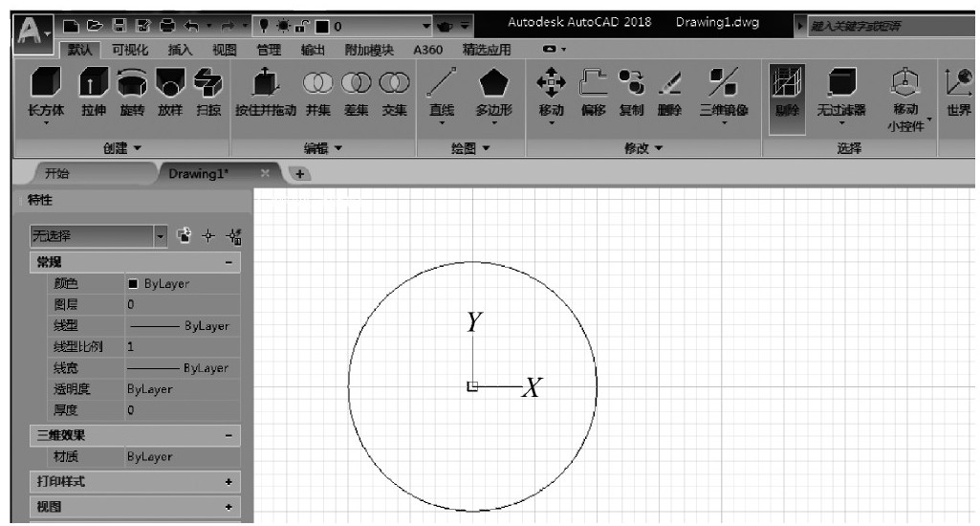
Task: Collapse the 常规 properties section
Action: (229, 262)
